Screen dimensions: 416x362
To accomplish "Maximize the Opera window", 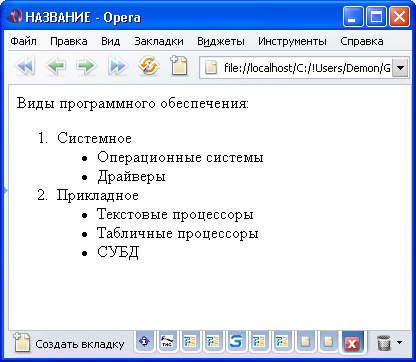I will pos(376,16).
